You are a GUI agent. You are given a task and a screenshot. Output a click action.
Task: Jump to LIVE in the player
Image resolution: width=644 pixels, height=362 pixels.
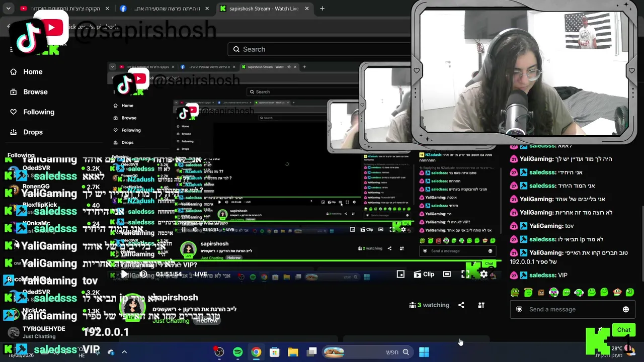click(x=201, y=274)
